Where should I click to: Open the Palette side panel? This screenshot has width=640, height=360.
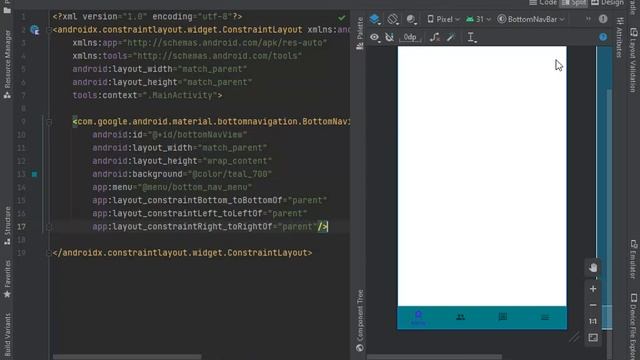click(x=360, y=33)
